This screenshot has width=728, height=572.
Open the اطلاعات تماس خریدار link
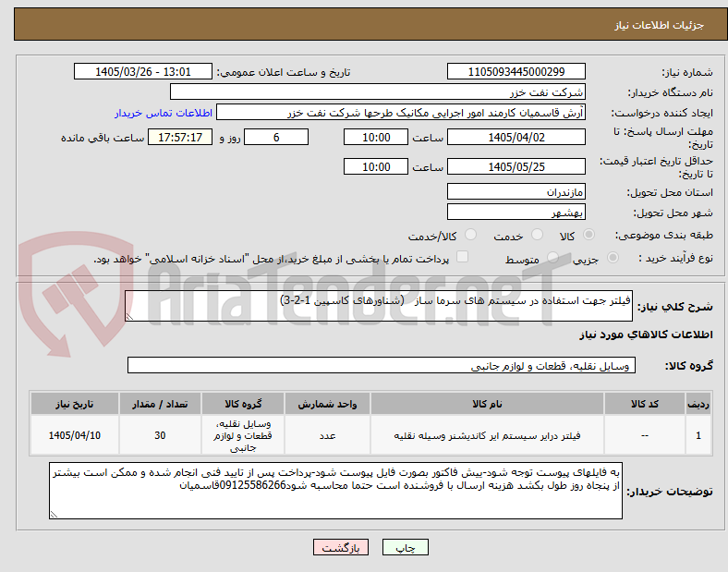(x=164, y=113)
